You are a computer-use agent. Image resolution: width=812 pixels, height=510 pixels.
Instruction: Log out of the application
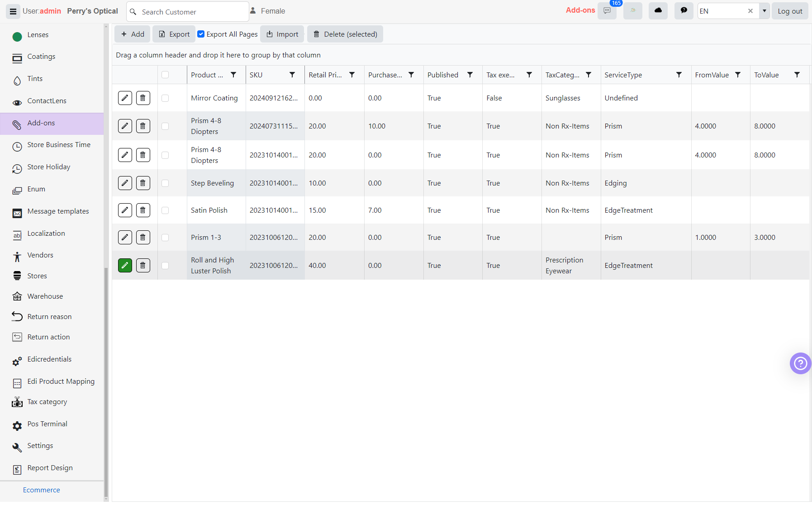click(x=790, y=11)
